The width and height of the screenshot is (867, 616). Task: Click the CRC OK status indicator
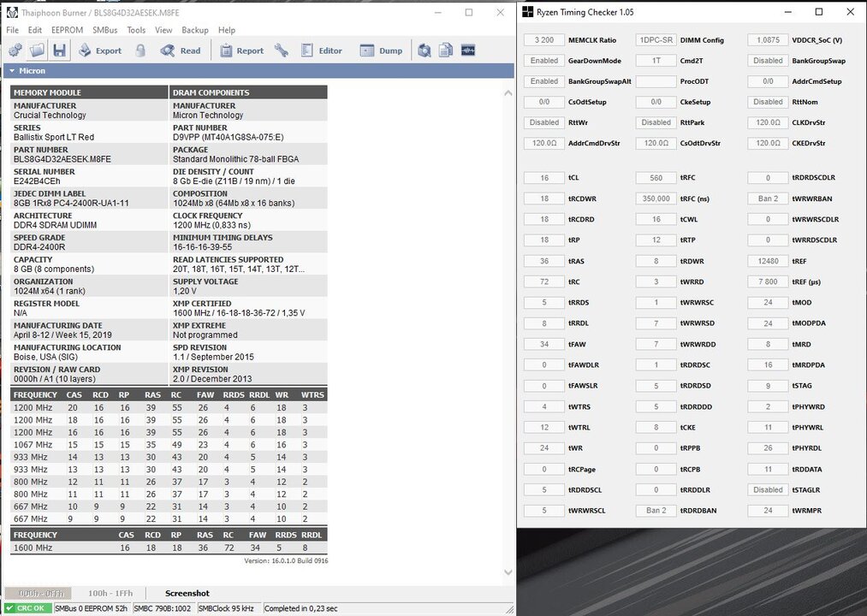[27, 608]
